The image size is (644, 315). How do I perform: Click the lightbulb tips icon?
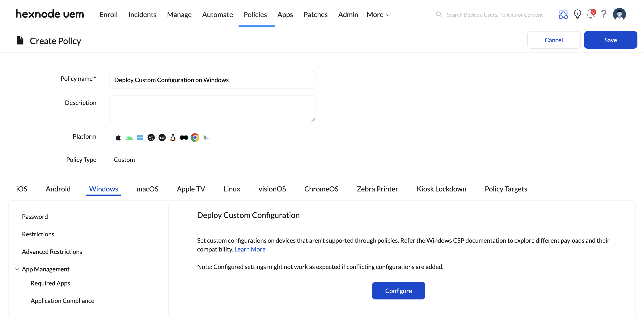577,14
